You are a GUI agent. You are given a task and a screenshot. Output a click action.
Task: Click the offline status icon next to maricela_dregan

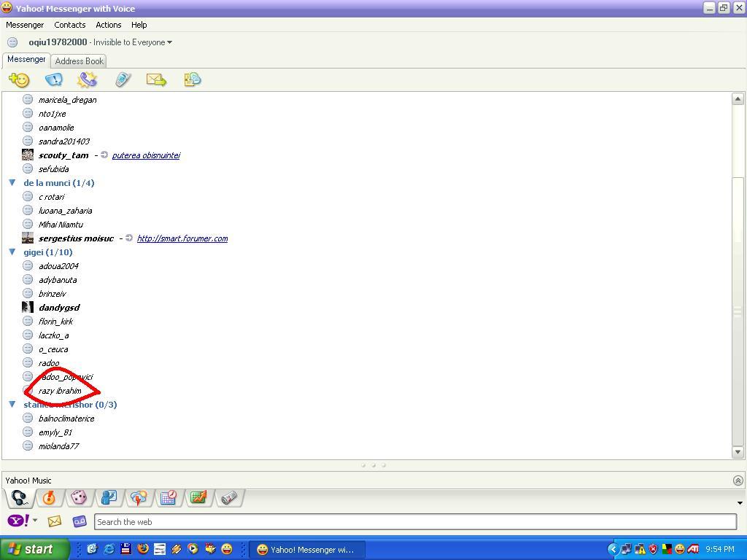(28, 99)
